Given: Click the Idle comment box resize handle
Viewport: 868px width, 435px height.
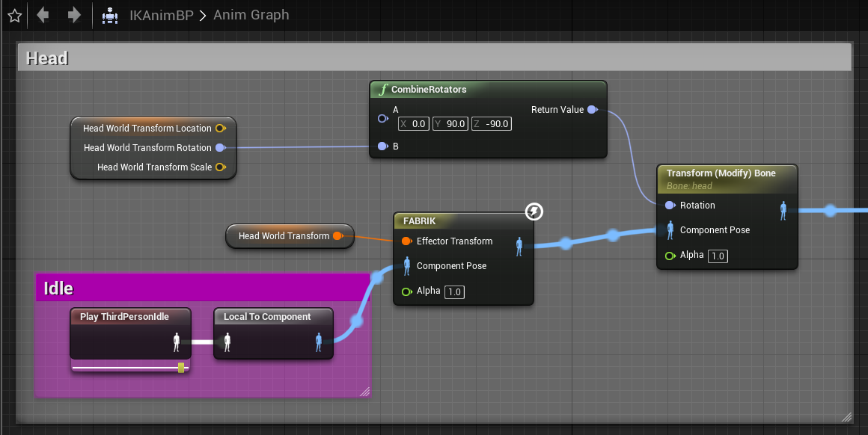Looking at the screenshot, I should click(x=365, y=392).
